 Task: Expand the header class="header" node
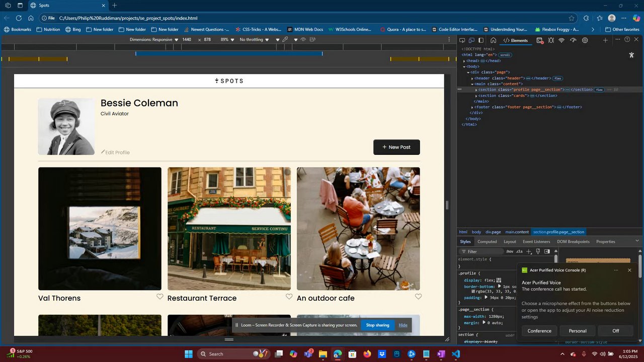coord(472,78)
